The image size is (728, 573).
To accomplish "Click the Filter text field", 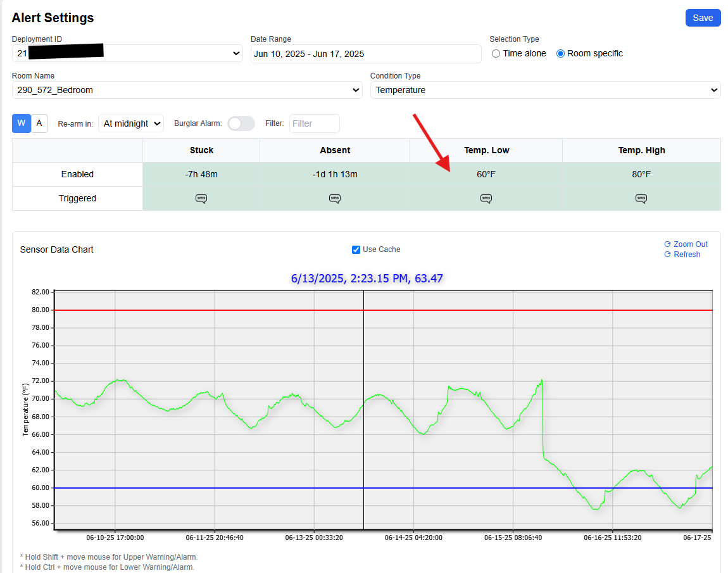I will (314, 123).
